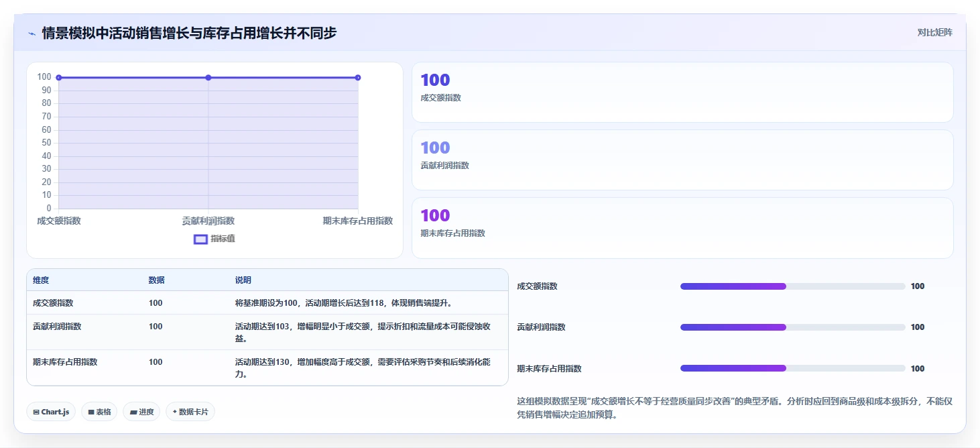This screenshot has height=448, width=980.
Task: Click the y-axis tick value 50
Action: tap(46, 143)
